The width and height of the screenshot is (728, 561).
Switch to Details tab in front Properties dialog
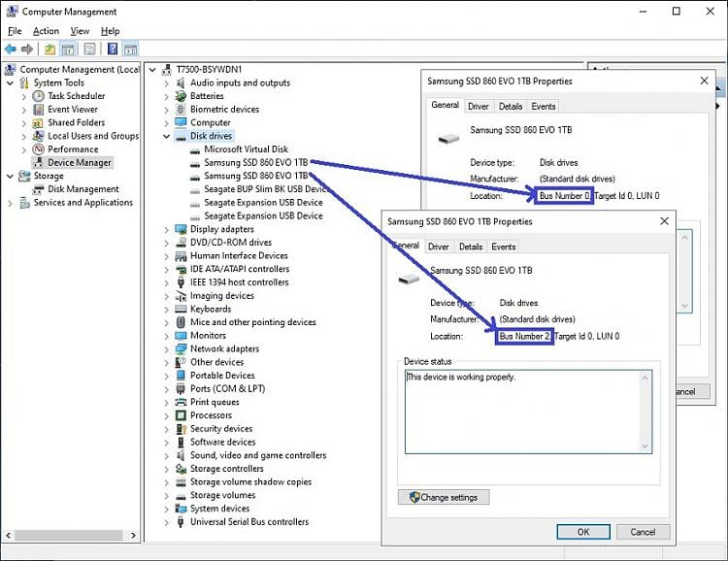click(x=471, y=247)
